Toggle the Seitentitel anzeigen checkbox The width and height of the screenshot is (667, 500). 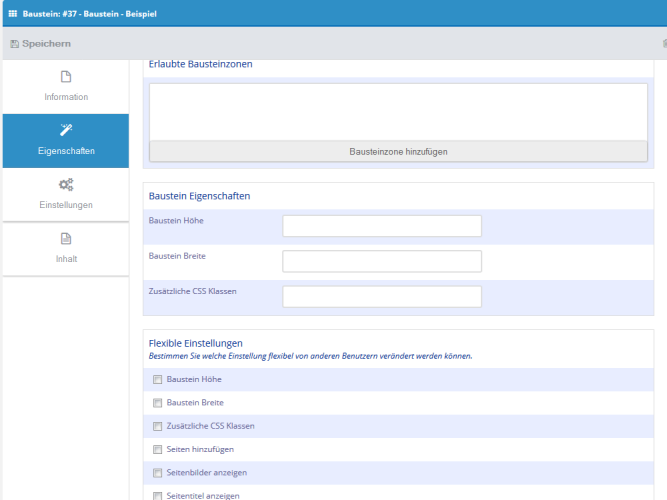pyautogui.click(x=158, y=496)
